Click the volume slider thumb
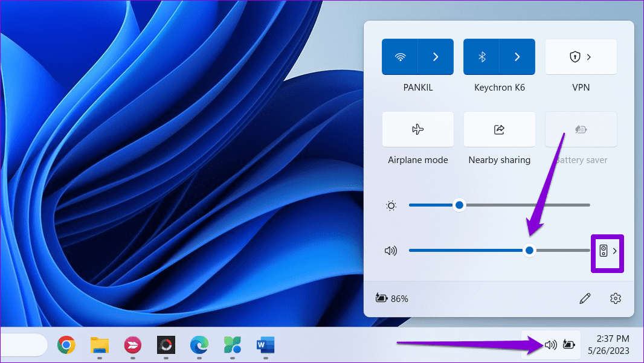 point(529,250)
